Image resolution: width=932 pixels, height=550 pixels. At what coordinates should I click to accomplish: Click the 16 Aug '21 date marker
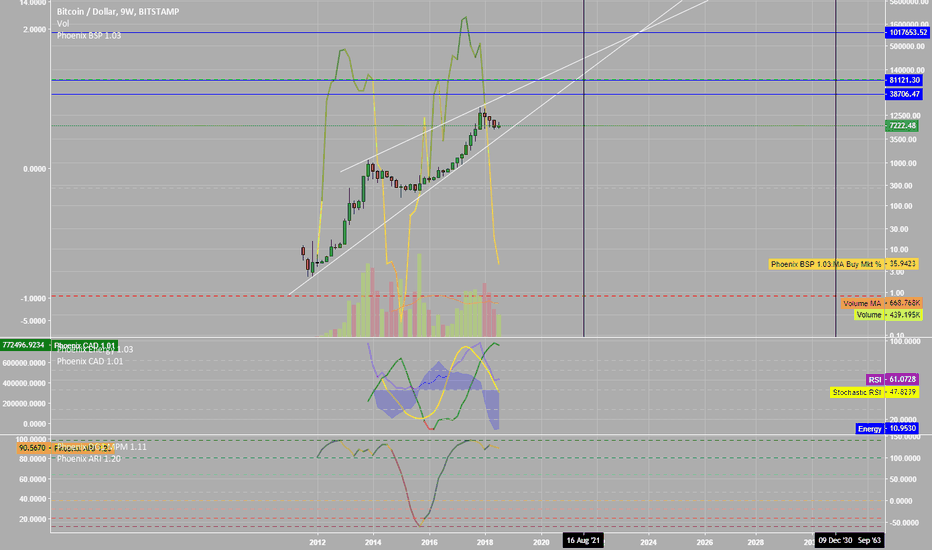pyautogui.click(x=583, y=540)
